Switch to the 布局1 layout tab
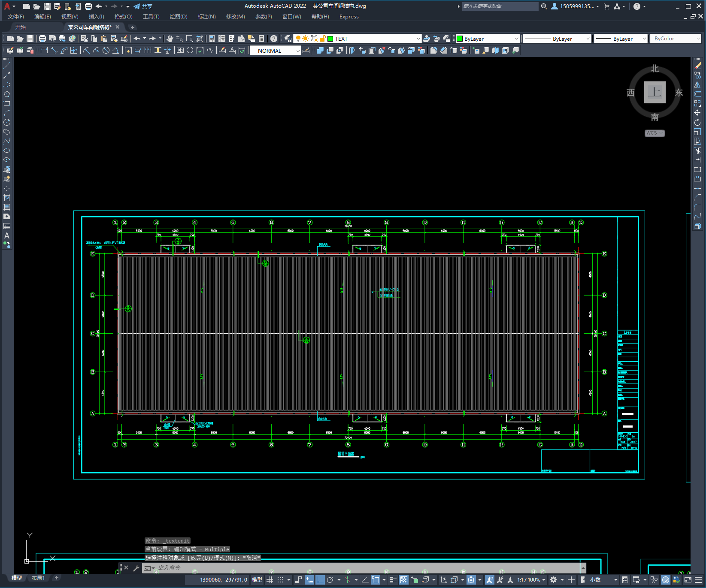 [x=38, y=578]
